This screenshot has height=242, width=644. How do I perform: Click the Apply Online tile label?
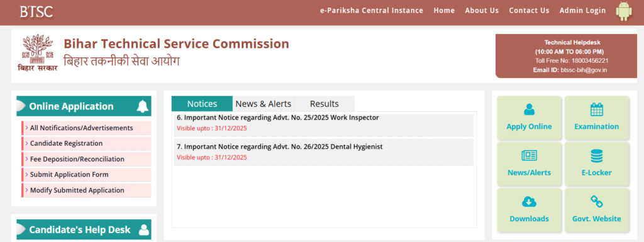[x=529, y=126]
